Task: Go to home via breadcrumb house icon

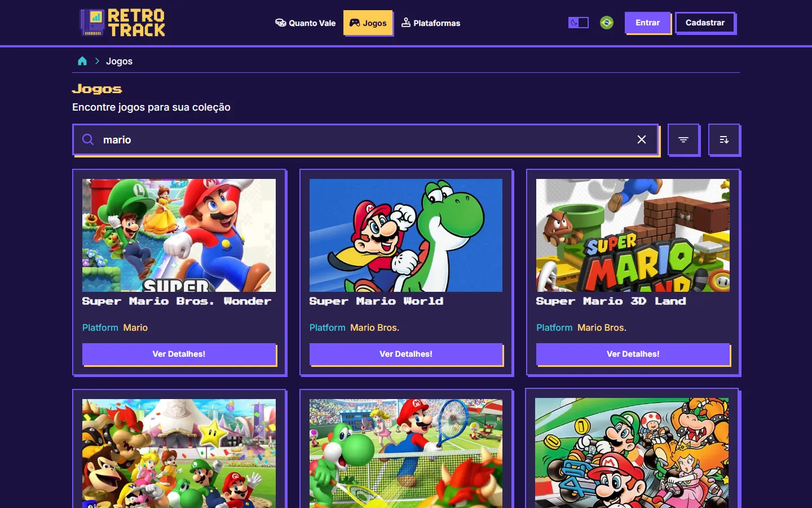Action: coord(82,61)
